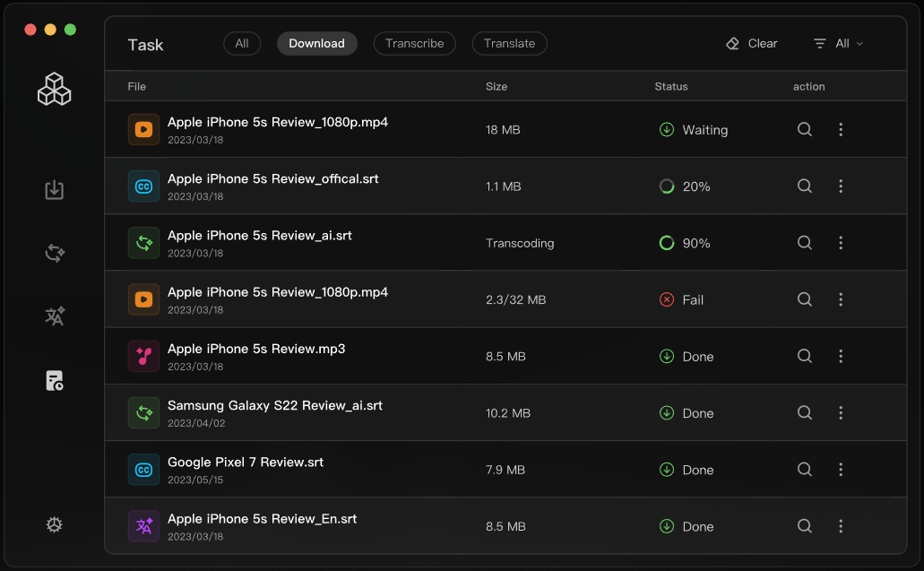Click the 10.2 MB size value
This screenshot has width=924, height=571.
point(508,413)
